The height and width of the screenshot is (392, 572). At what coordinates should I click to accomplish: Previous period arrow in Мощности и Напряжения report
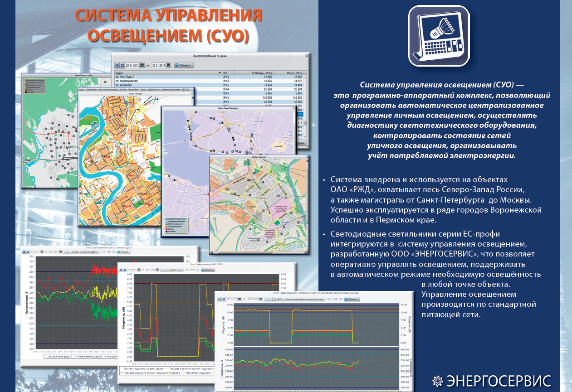[220, 299]
